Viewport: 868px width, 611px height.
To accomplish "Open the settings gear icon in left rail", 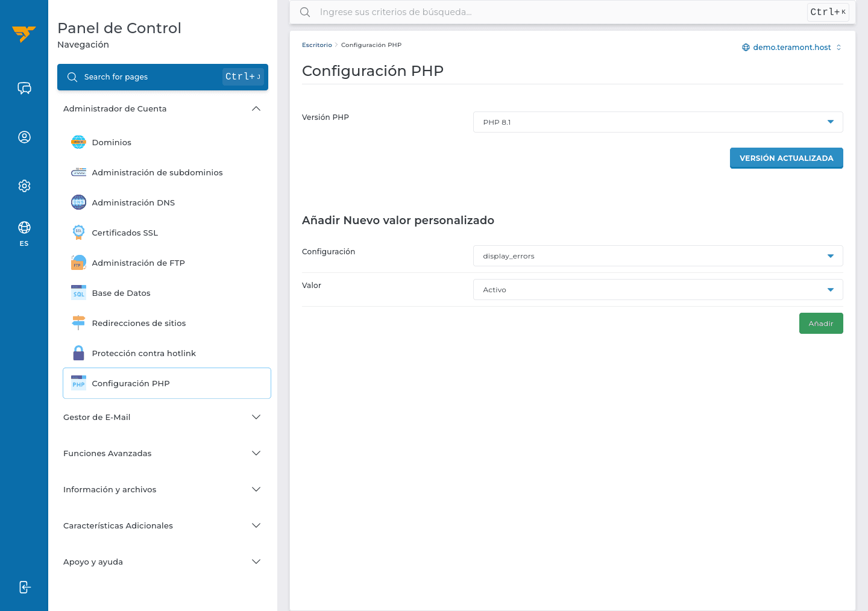I will pyautogui.click(x=24, y=186).
